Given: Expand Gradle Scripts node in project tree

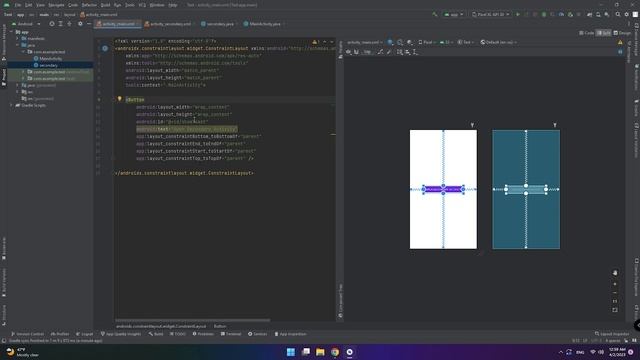Looking at the screenshot, I should pyautogui.click(x=11, y=105).
